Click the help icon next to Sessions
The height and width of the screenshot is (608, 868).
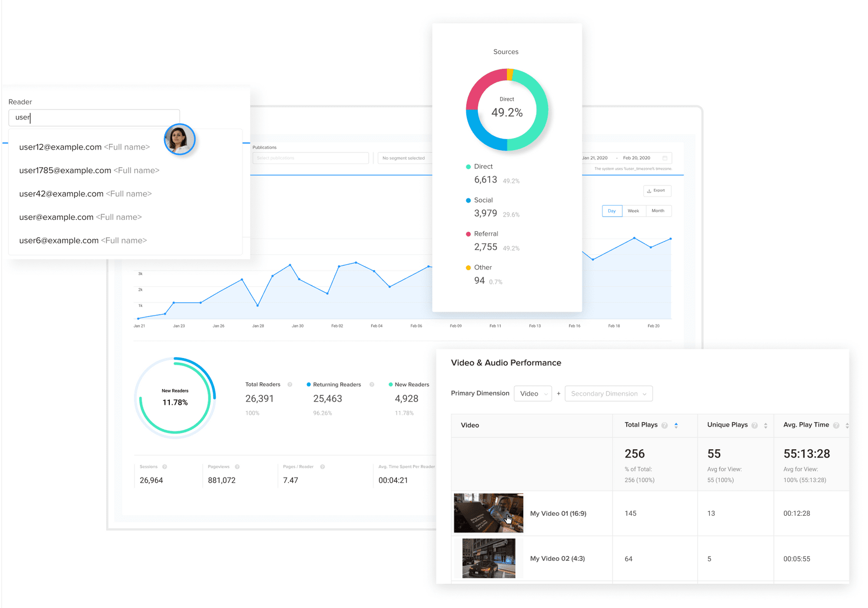pyautogui.click(x=165, y=467)
